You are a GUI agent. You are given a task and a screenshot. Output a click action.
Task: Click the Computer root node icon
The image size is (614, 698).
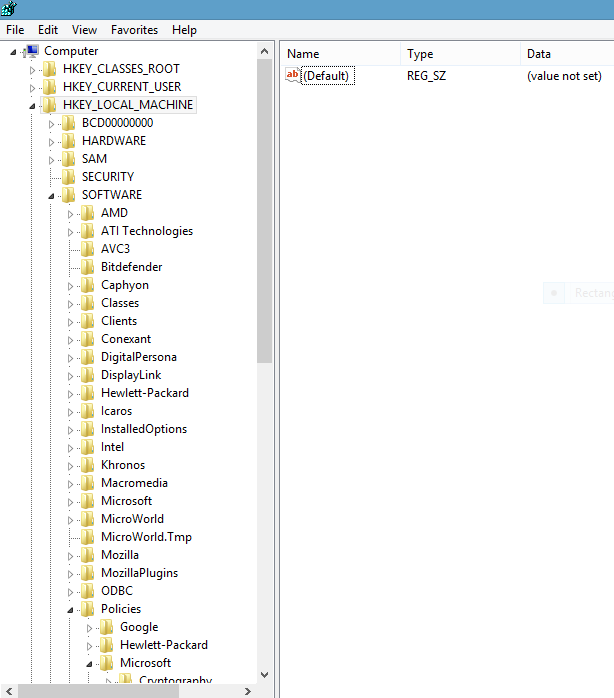click(x=32, y=51)
